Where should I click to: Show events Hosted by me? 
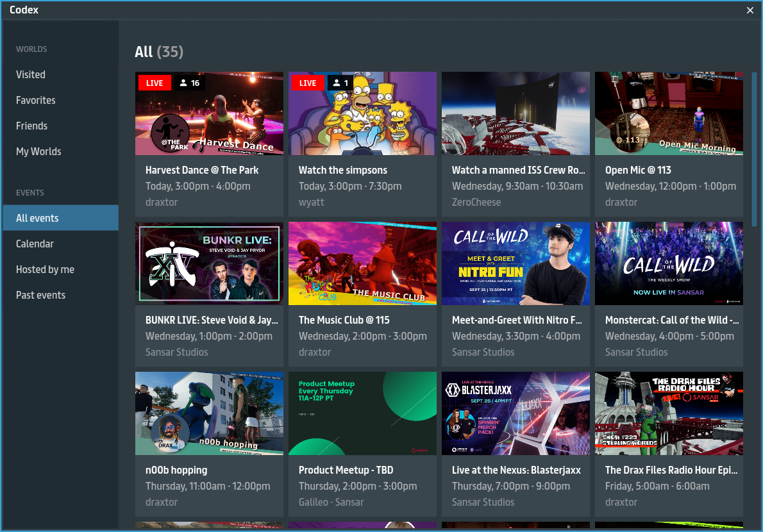[45, 269]
